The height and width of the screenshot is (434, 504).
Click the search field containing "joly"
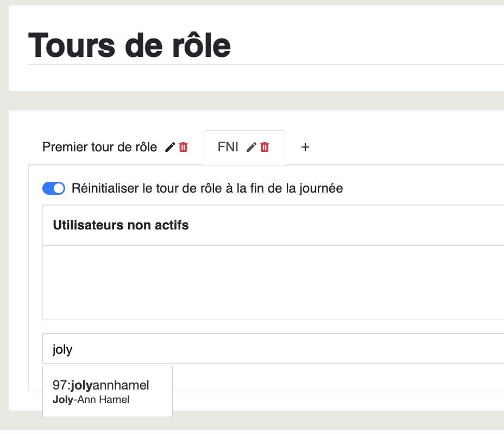pos(273,349)
